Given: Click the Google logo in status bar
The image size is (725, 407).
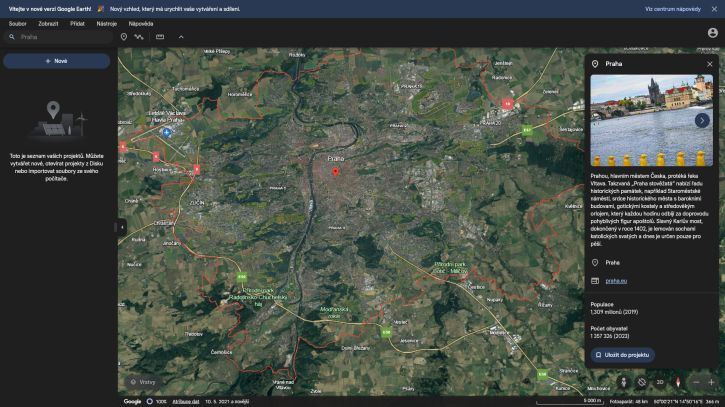Looking at the screenshot, I should (x=132, y=401).
